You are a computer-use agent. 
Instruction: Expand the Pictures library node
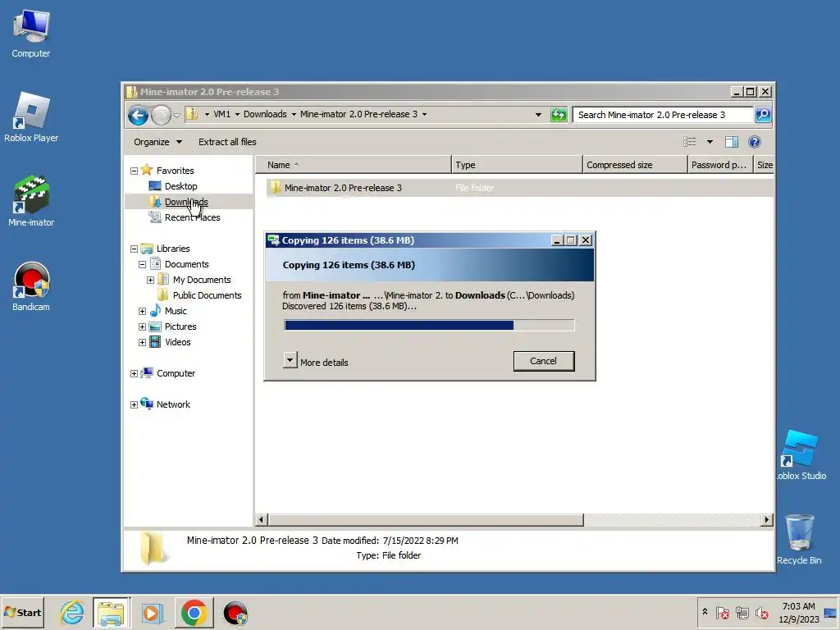pyautogui.click(x=142, y=326)
